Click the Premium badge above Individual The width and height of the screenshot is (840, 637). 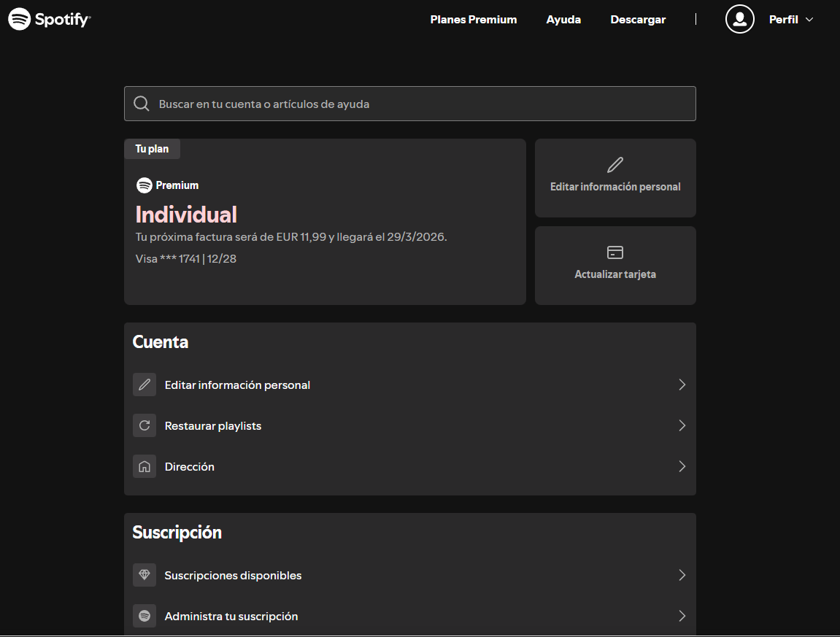tap(167, 185)
